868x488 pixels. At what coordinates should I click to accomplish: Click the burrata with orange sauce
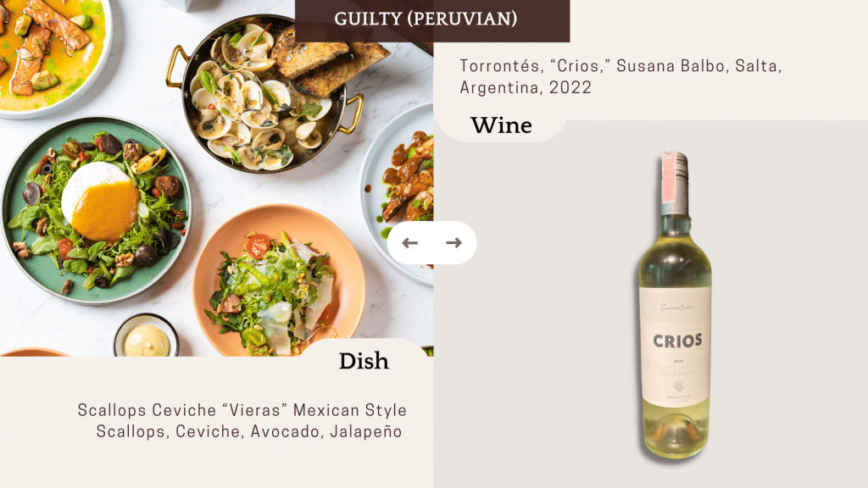[x=101, y=202]
